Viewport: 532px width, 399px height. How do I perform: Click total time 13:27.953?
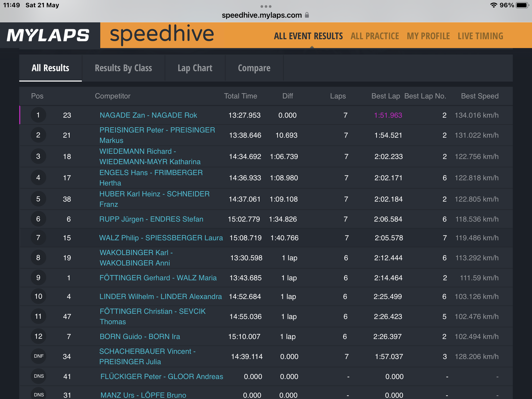pos(244,115)
